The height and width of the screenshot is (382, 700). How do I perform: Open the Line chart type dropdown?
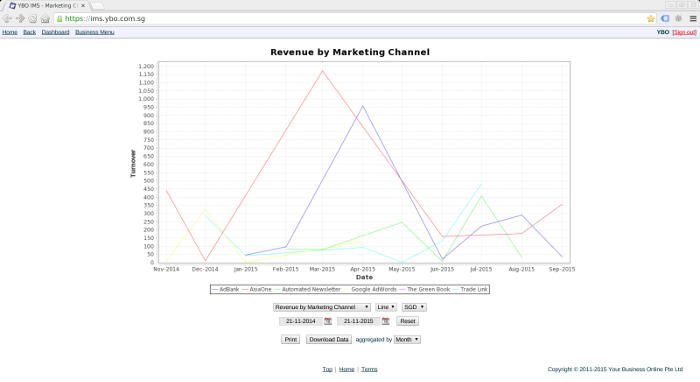pyautogui.click(x=386, y=307)
